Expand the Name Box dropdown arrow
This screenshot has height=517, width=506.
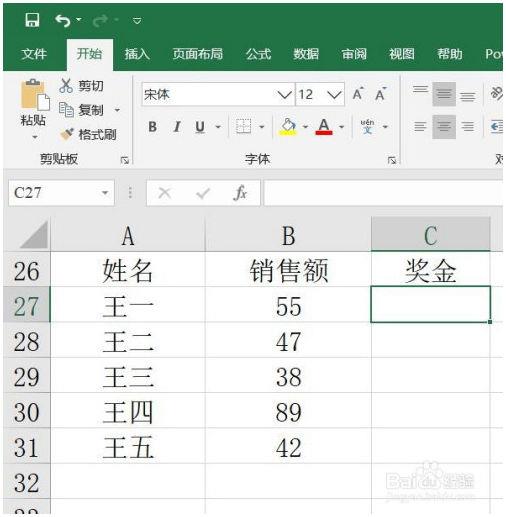[105, 193]
